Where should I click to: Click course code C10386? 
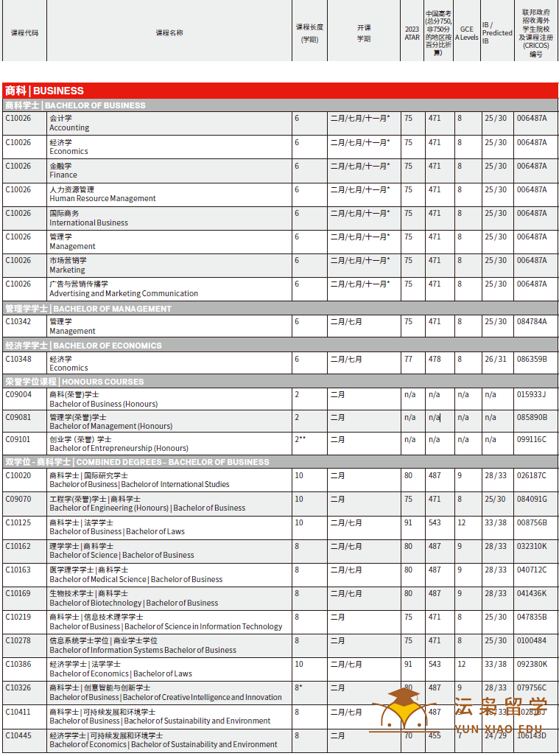18,665
